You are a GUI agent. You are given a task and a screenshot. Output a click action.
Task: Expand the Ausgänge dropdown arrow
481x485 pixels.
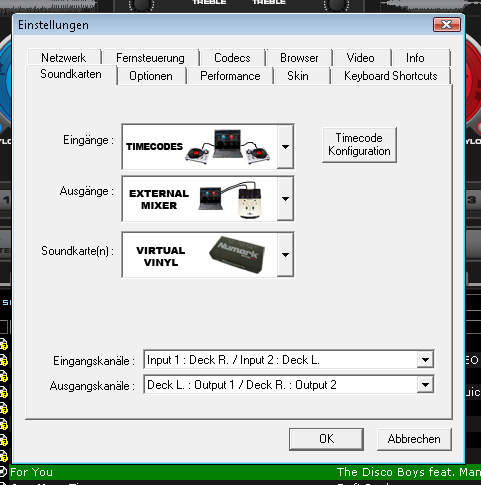coord(285,199)
